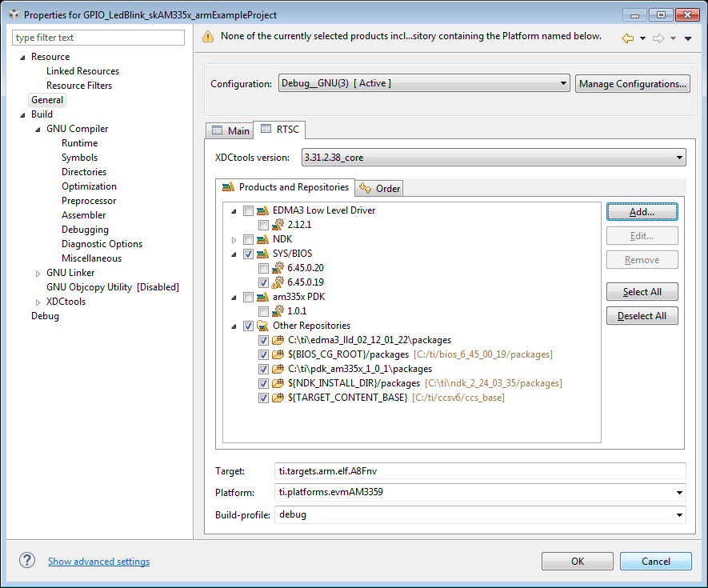708x588 pixels.
Task: Open the Configuration dropdown
Action: point(424,83)
